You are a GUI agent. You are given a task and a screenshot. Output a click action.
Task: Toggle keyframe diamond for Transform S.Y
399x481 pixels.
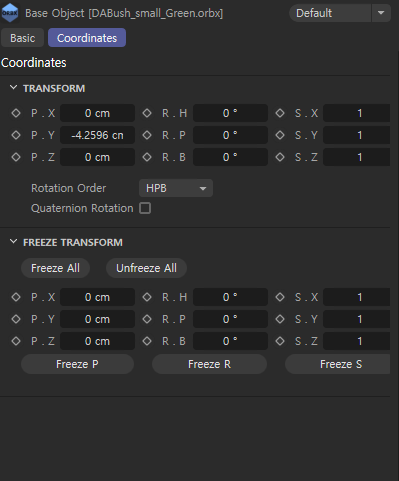point(280,135)
